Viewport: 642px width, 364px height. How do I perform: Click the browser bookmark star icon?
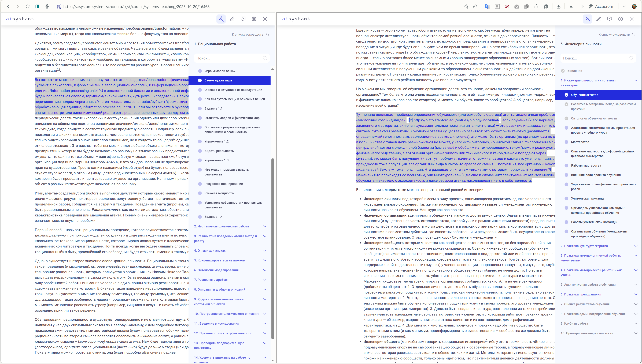[466, 6]
